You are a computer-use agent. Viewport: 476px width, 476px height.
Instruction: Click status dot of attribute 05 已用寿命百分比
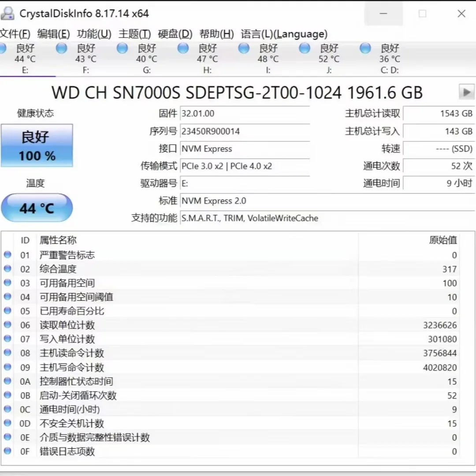point(7,311)
